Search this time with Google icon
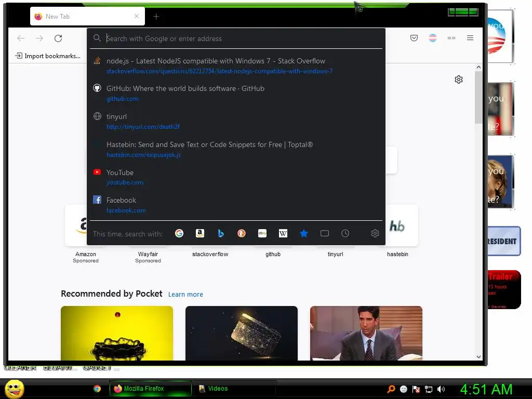Image resolution: width=532 pixels, height=399 pixels. click(x=179, y=233)
